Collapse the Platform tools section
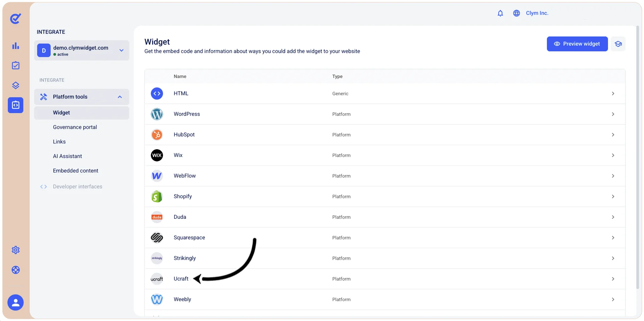The height and width of the screenshot is (321, 644). 82,97
